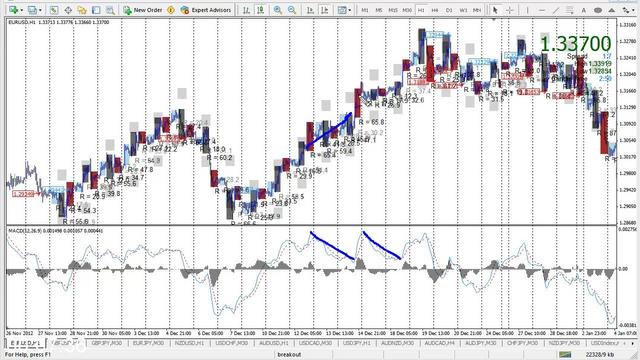This screenshot has height=360, width=640.
Task: Click the 22328/9 kb traffic indicator
Action: [599, 355]
